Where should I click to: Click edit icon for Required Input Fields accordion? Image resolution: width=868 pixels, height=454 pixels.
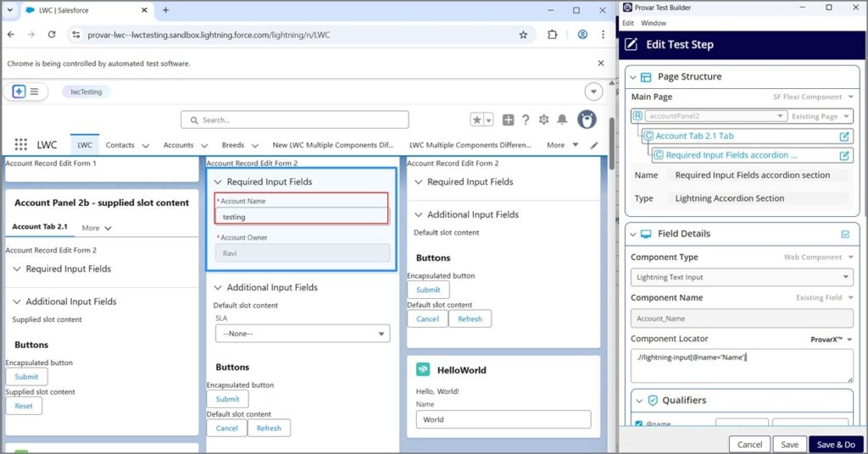pos(844,155)
